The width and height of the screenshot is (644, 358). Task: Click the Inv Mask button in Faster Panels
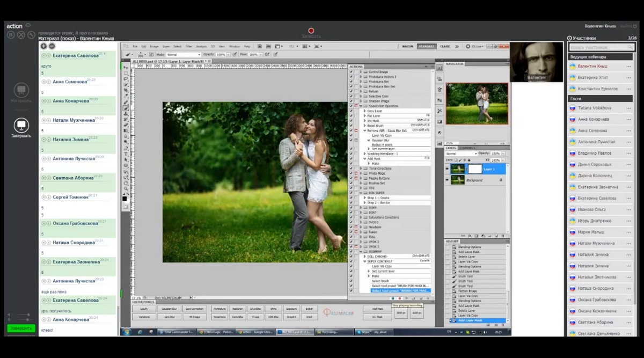coord(377,317)
